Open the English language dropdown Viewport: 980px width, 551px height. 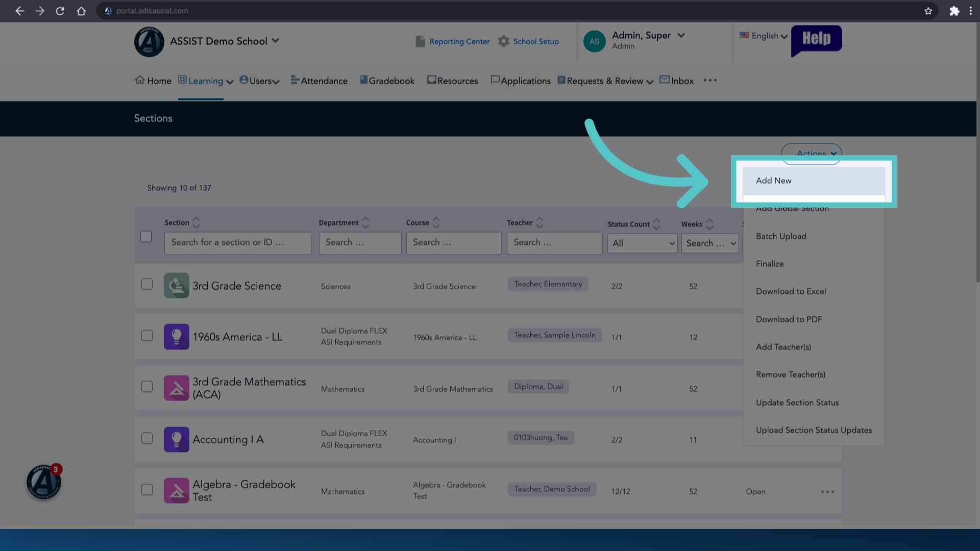click(x=764, y=36)
